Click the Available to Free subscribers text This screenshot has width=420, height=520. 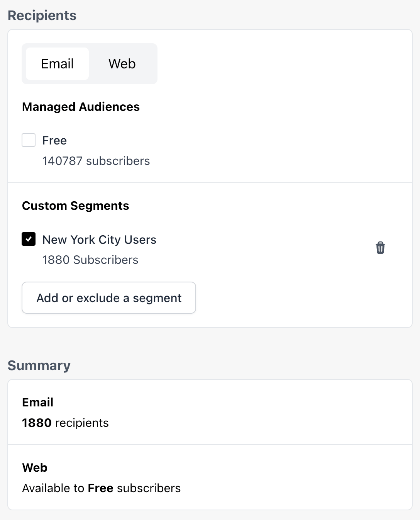click(x=101, y=488)
